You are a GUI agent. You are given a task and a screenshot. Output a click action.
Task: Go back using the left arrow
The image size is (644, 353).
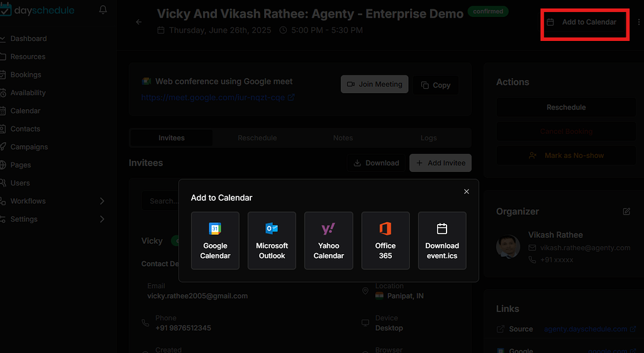[x=139, y=22]
